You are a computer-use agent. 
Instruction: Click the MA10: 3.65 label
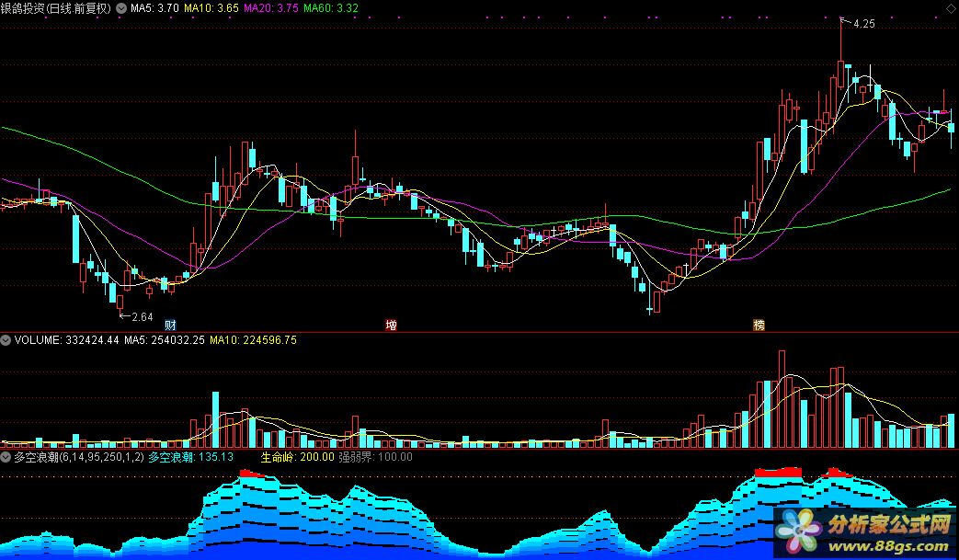tap(211, 8)
